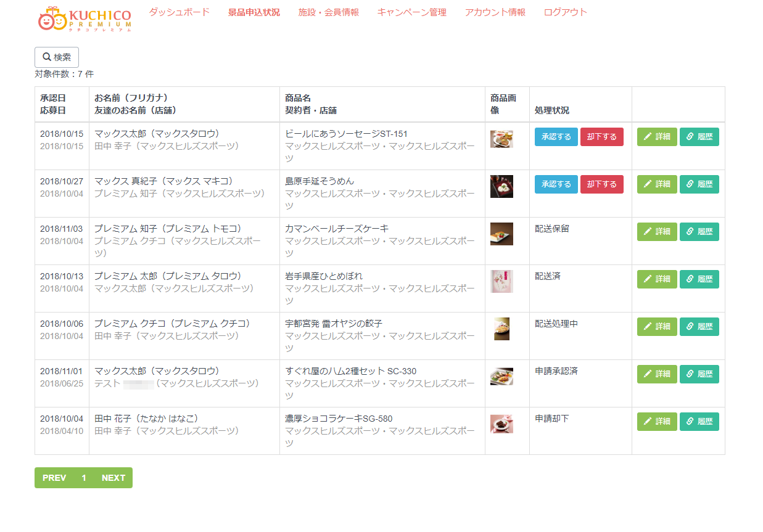Open キャンペーン管理 menu
This screenshot has width=763, height=532.
tap(411, 12)
